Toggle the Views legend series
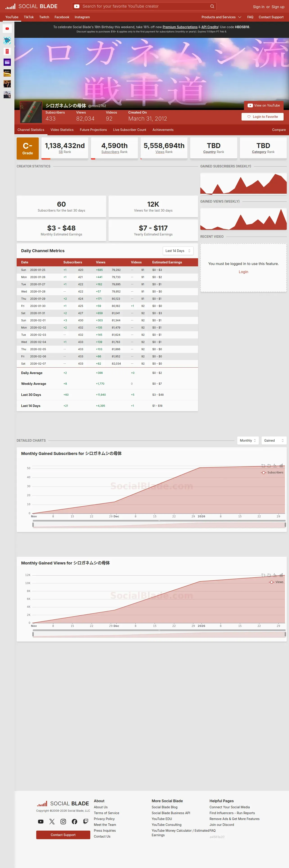289x868 pixels. click(x=276, y=582)
